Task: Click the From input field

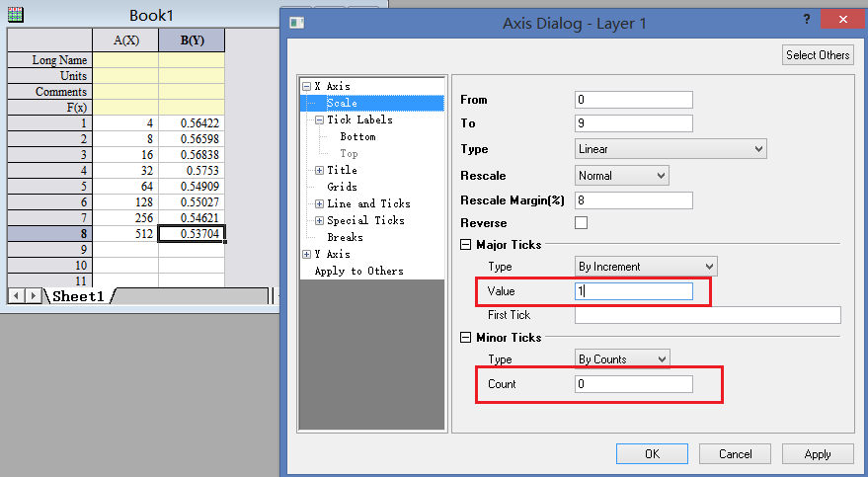Action: click(634, 100)
